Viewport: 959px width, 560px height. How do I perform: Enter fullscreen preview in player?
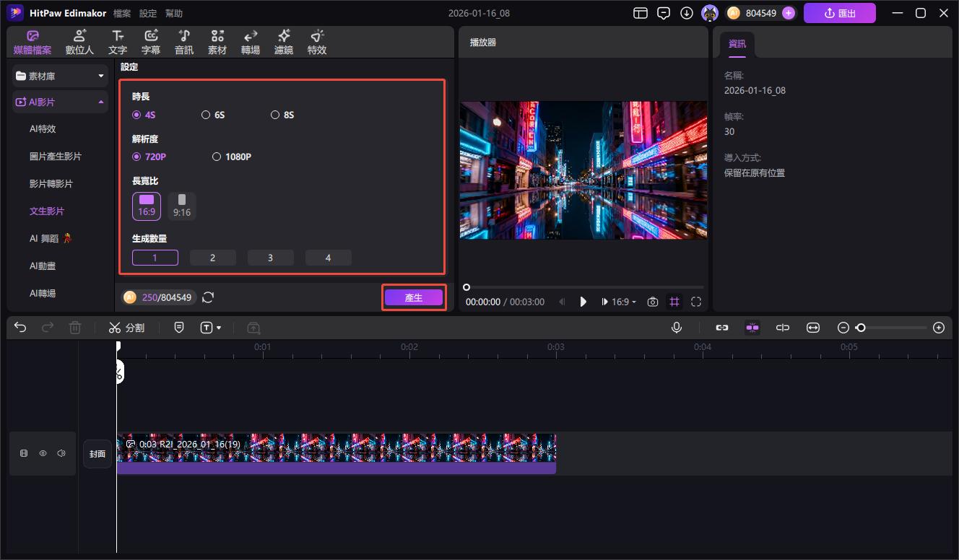click(696, 302)
